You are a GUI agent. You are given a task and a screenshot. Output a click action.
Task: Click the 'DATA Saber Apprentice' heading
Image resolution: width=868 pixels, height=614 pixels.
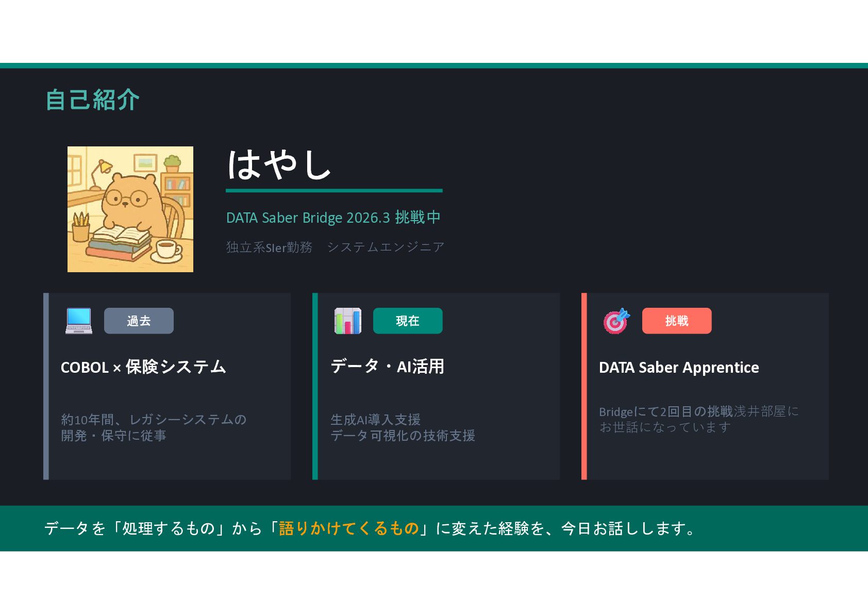coord(679,368)
